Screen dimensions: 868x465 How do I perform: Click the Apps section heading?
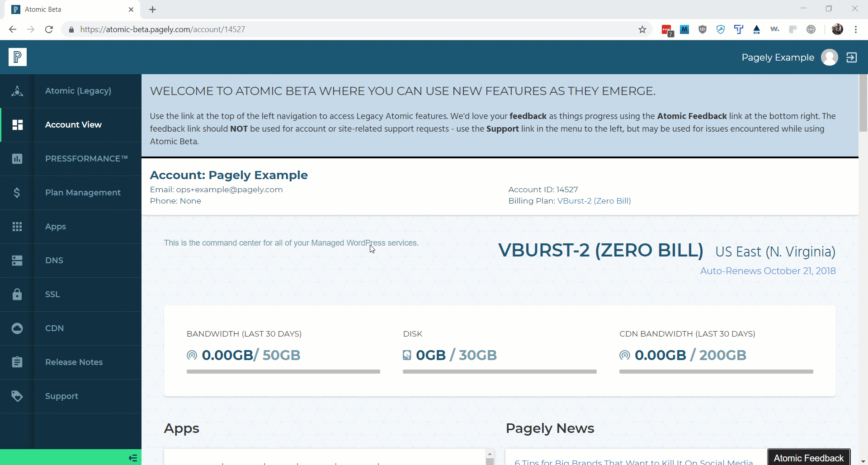point(181,428)
